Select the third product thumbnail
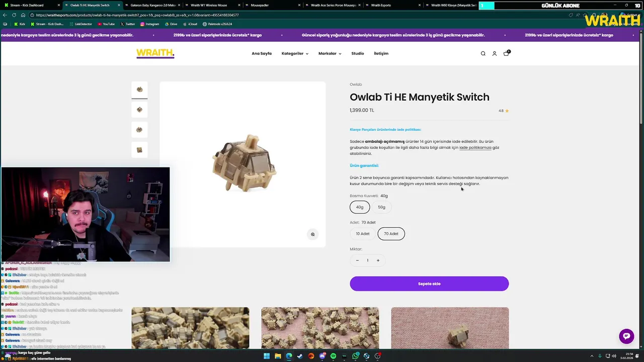The image size is (644, 362). point(139,130)
